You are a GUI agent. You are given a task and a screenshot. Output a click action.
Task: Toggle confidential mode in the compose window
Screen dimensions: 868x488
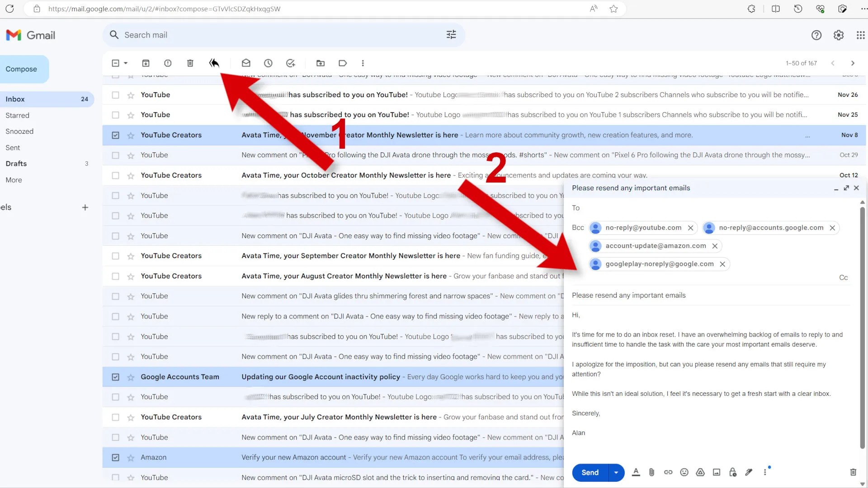(x=732, y=472)
